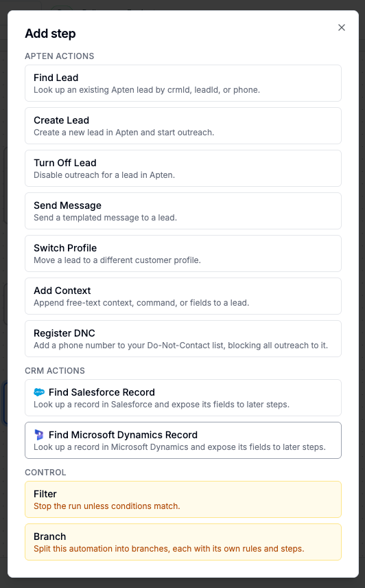
Task: Click the APTEN ACTIONS section heading
Action: (x=60, y=56)
